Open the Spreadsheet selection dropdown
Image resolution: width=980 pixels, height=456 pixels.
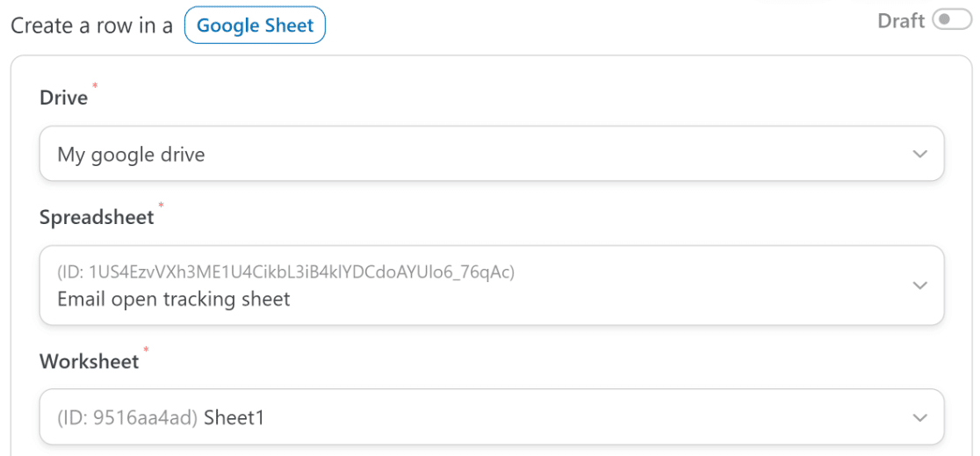point(491,286)
